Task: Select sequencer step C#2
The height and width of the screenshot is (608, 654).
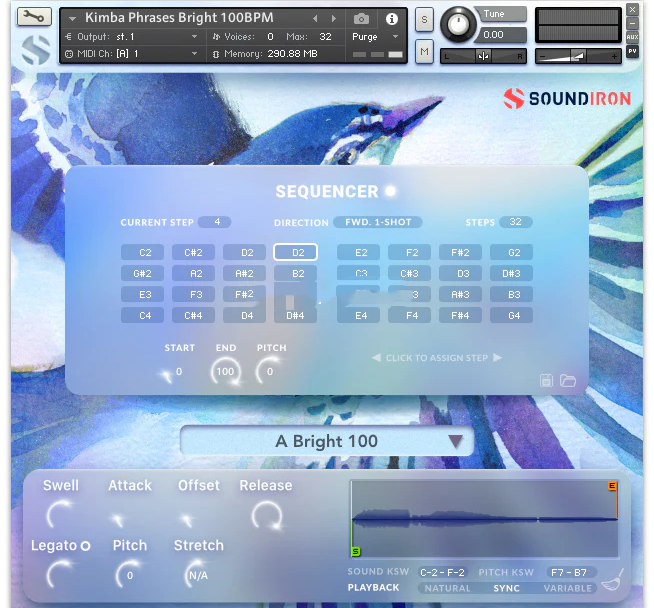Action: point(194,252)
